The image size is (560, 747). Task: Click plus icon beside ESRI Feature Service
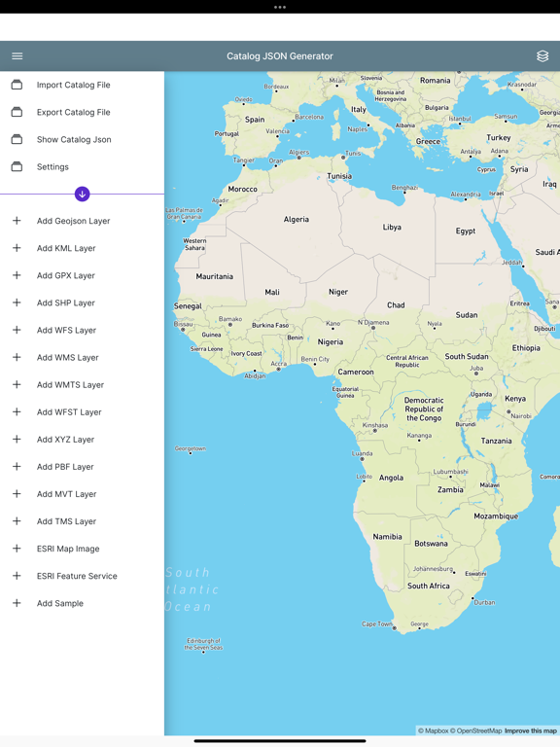coord(17,576)
